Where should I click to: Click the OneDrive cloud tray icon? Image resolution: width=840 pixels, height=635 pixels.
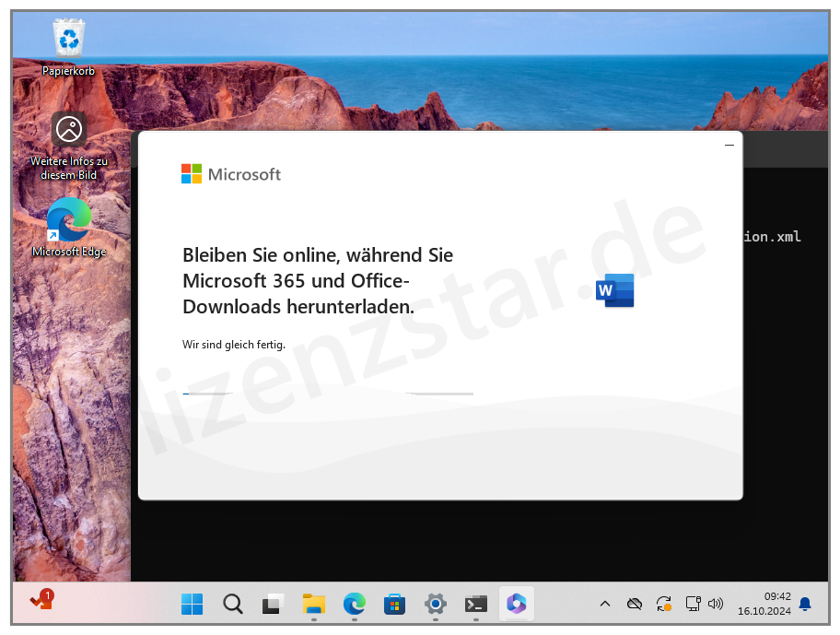point(635,604)
